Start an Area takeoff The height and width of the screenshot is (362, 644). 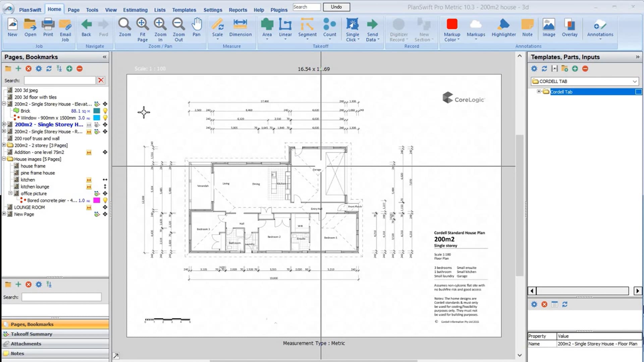pos(267,28)
